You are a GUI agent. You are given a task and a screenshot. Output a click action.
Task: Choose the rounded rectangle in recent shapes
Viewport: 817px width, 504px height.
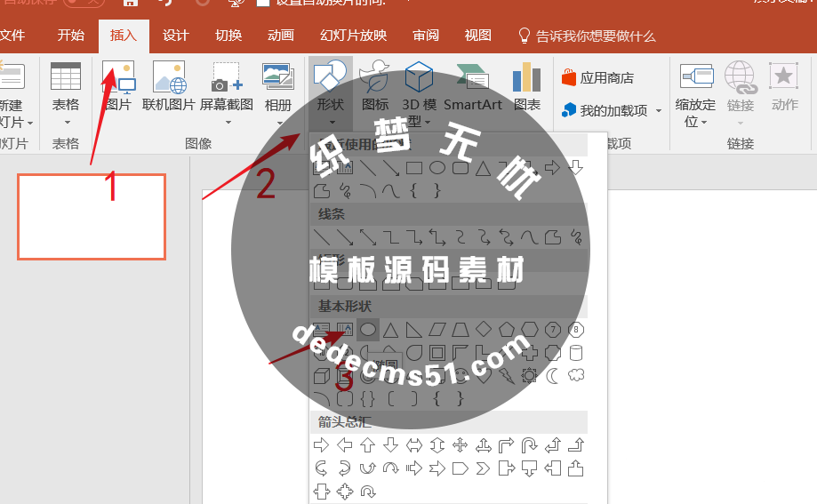pyautogui.click(x=461, y=168)
